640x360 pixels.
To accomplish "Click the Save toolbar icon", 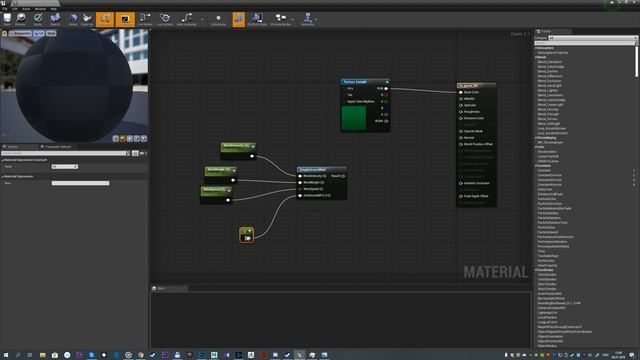I will click(x=7, y=18).
